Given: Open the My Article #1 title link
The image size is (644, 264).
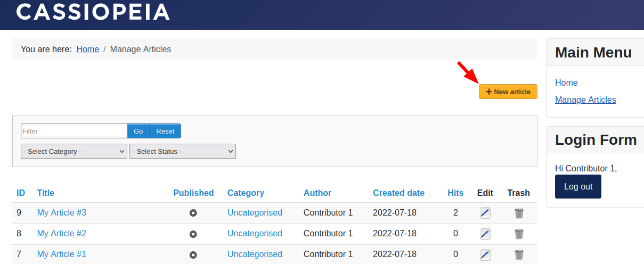Looking at the screenshot, I should (62, 254).
